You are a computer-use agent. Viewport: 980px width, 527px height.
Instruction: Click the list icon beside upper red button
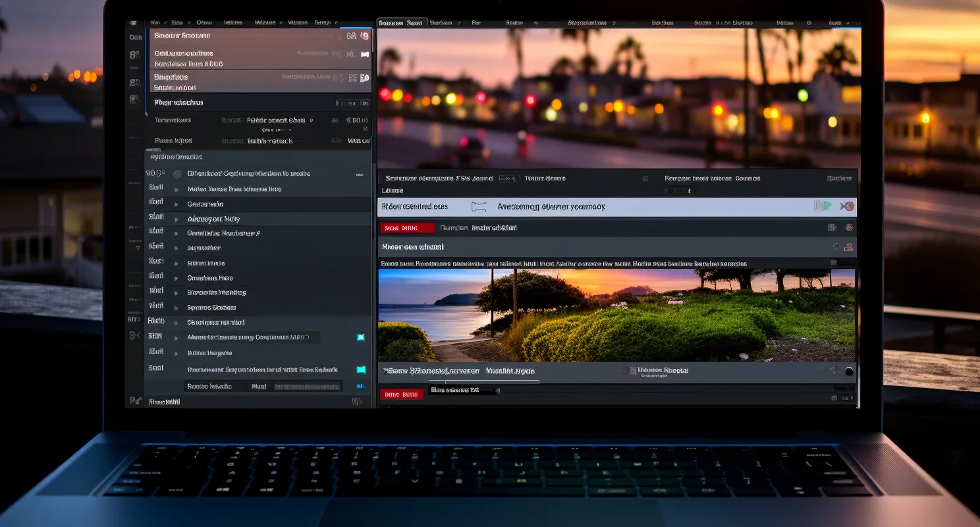click(832, 228)
